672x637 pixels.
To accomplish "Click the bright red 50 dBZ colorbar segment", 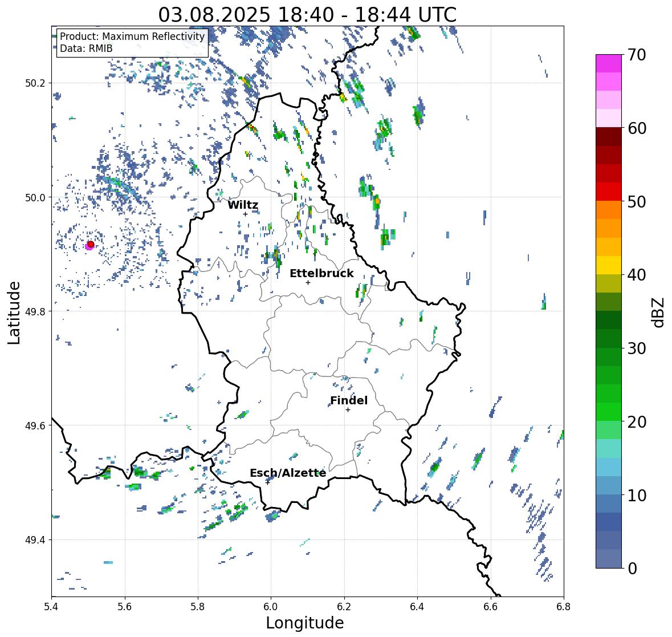I will pos(609,192).
